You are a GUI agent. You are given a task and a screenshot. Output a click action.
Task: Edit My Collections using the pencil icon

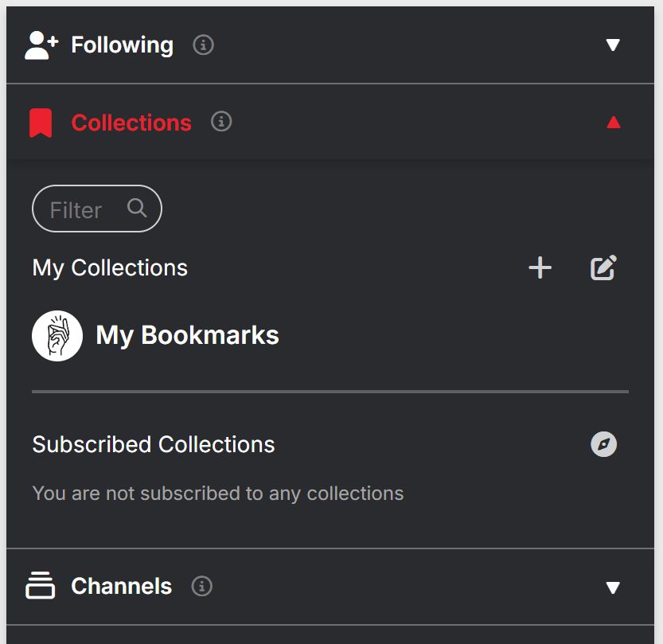pos(603,268)
